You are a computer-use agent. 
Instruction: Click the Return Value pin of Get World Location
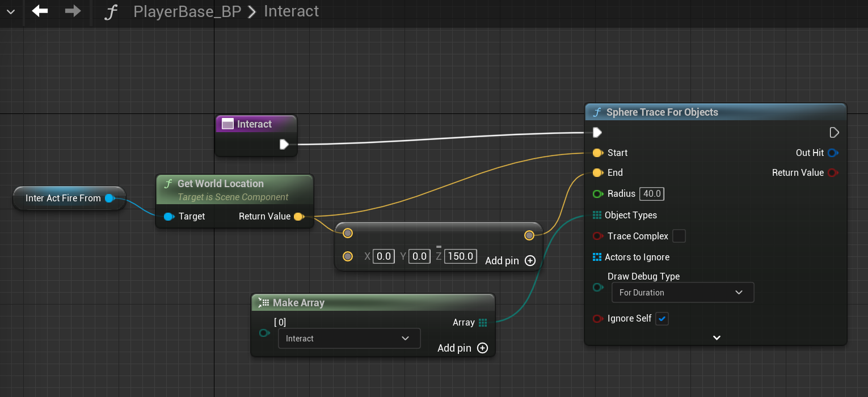[x=298, y=217]
